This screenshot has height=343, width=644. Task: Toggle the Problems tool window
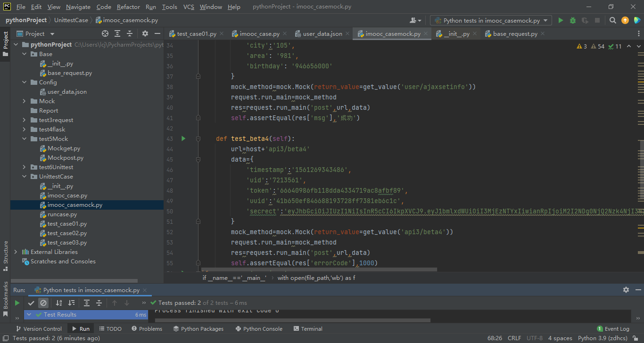[147, 329]
